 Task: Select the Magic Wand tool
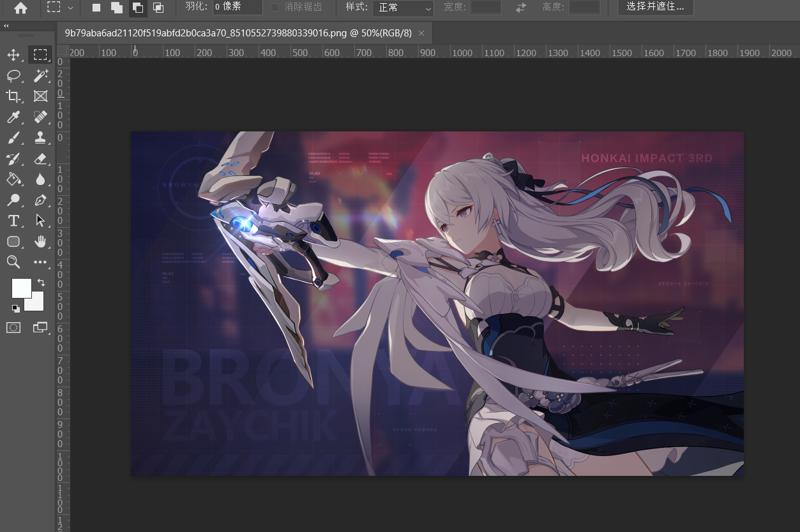(40, 76)
